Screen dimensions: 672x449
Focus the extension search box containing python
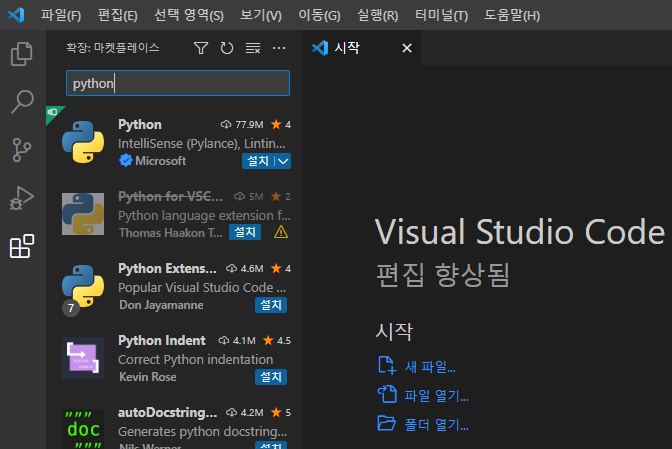[x=178, y=83]
